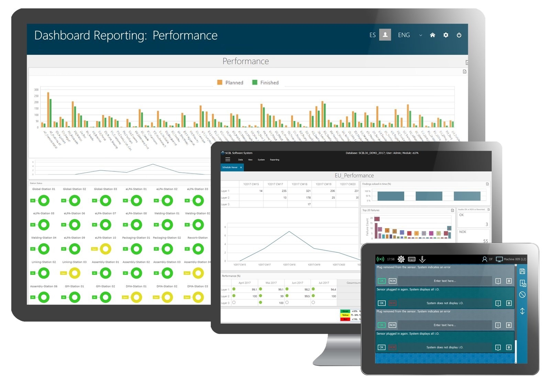This screenshot has height=392, width=550.
Task: Show the on-screen keyboard icon on tablet
Action: click(412, 259)
